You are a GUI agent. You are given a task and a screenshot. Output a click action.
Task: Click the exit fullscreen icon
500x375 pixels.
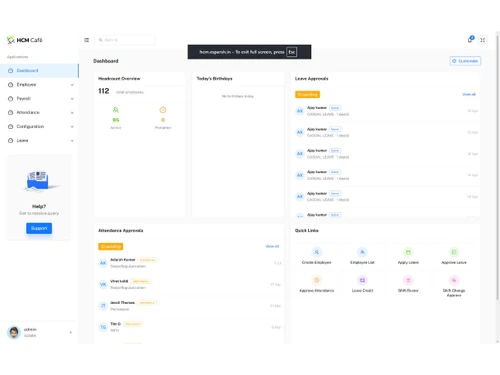[483, 40]
